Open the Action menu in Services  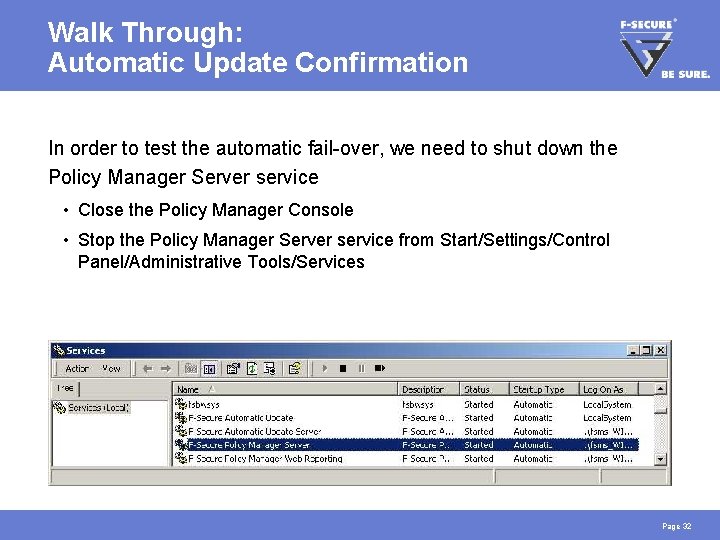tap(77, 368)
